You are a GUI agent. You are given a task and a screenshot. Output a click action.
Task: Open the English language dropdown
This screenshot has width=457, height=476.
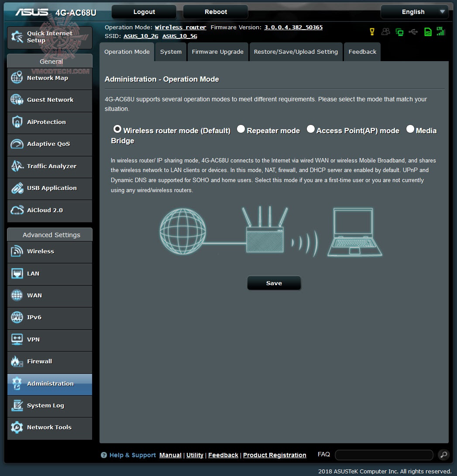tap(415, 12)
